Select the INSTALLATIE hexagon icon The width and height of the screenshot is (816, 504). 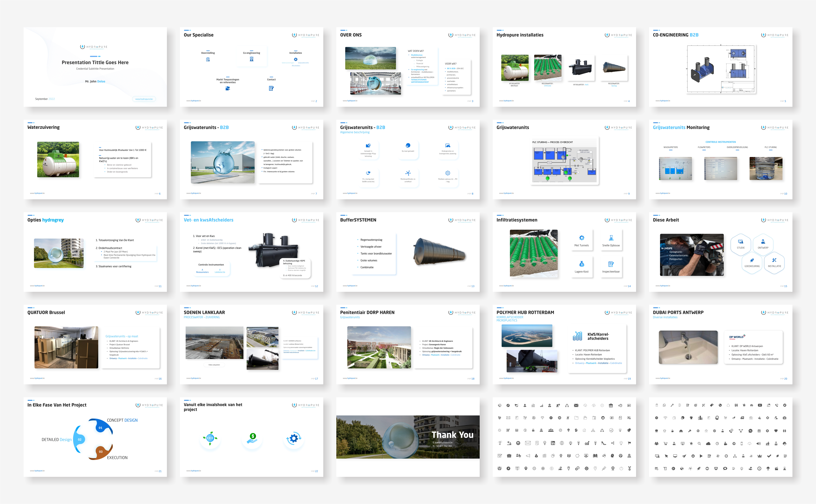coord(774,260)
